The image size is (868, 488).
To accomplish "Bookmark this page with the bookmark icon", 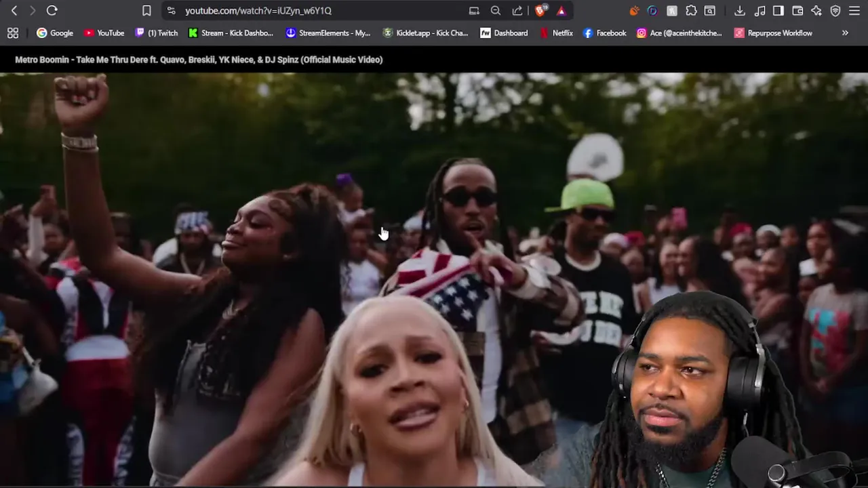I will tap(146, 11).
